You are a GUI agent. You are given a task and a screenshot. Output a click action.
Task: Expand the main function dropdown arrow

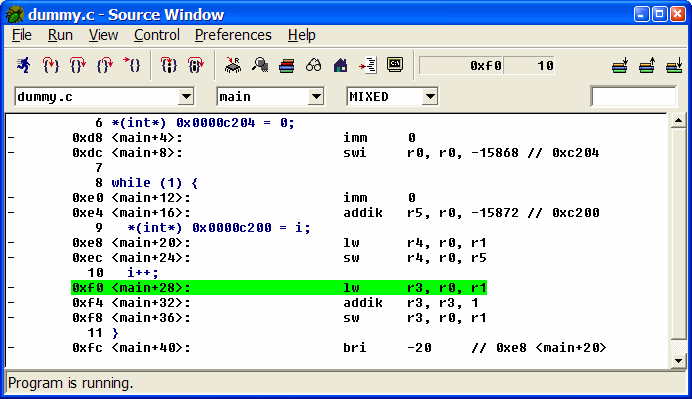coord(316,96)
